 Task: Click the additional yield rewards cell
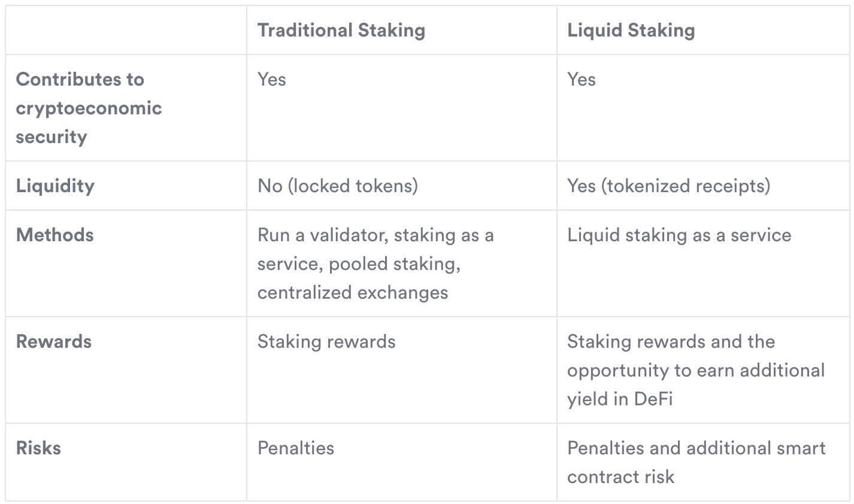tap(695, 370)
